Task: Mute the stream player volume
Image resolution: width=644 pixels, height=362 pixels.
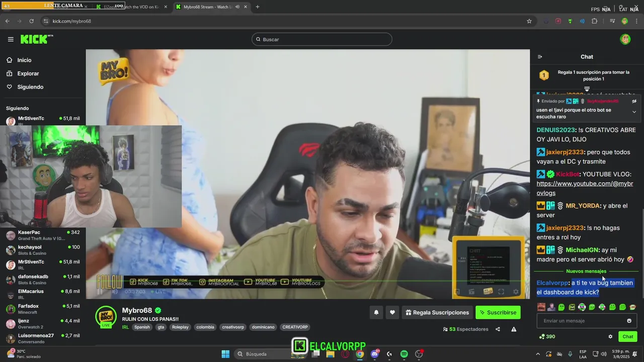Action: coord(115,292)
